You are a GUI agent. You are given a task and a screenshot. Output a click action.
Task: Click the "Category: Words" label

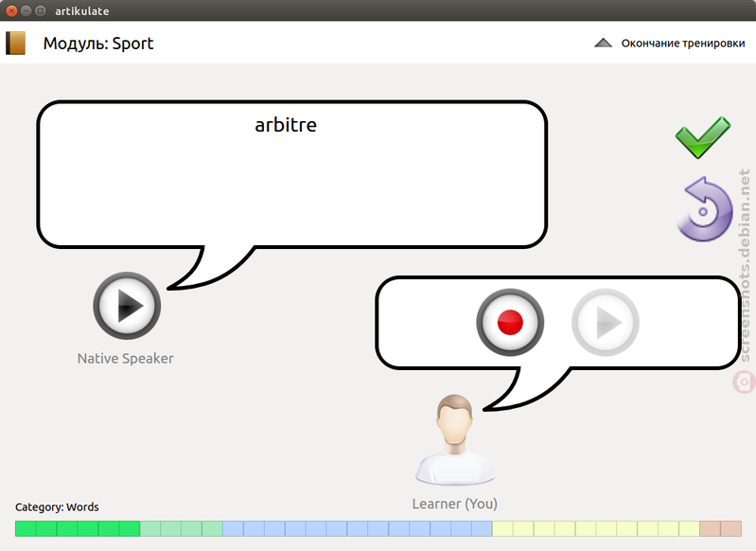coord(57,507)
